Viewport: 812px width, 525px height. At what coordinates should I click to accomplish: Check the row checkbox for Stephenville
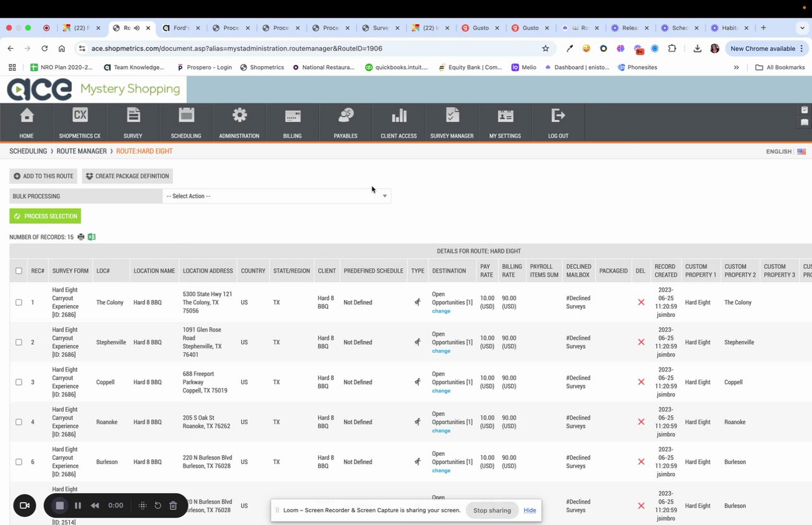[18, 342]
